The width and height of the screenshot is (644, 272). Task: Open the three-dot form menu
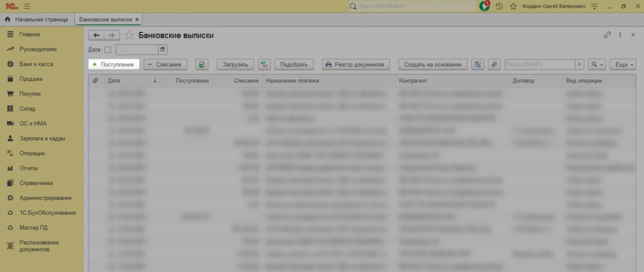pos(620,35)
